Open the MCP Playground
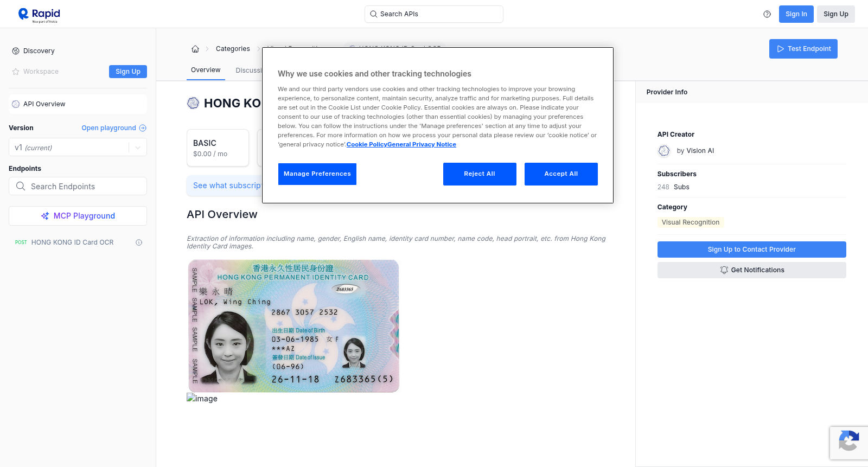This screenshot has width=868, height=467. click(x=78, y=216)
